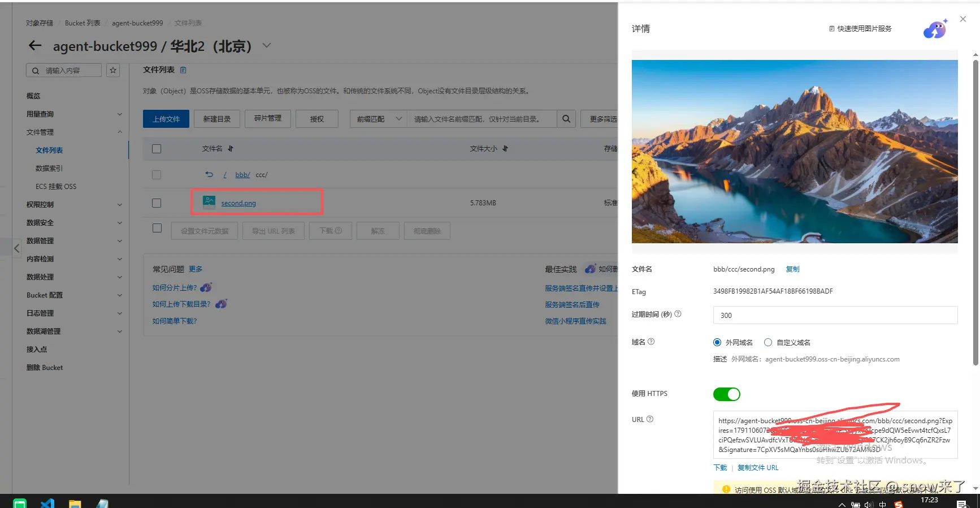Close the 详情 details panel

[x=963, y=19]
